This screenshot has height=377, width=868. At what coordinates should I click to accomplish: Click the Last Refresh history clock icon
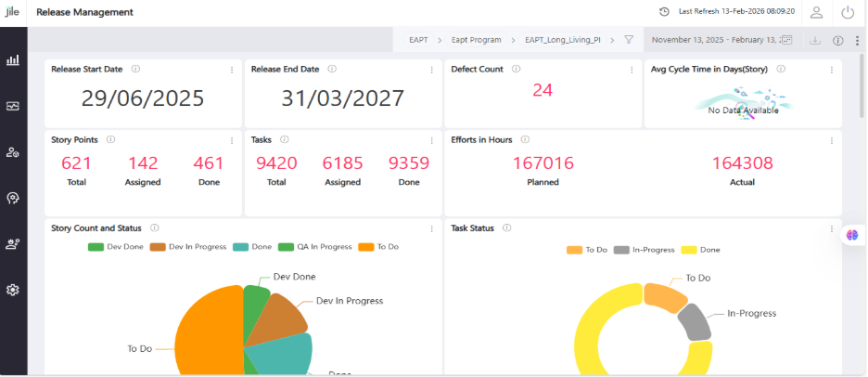[x=664, y=12]
